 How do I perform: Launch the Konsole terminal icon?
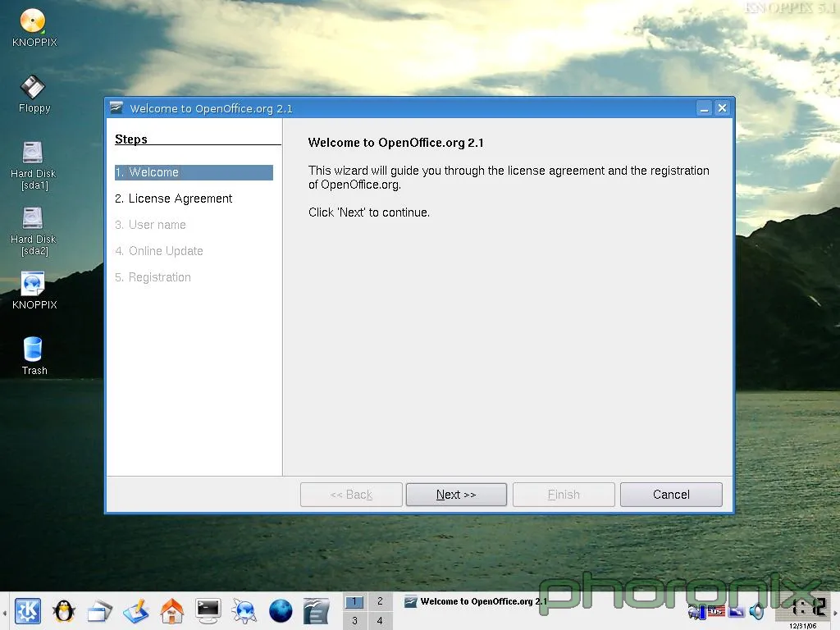point(208,610)
